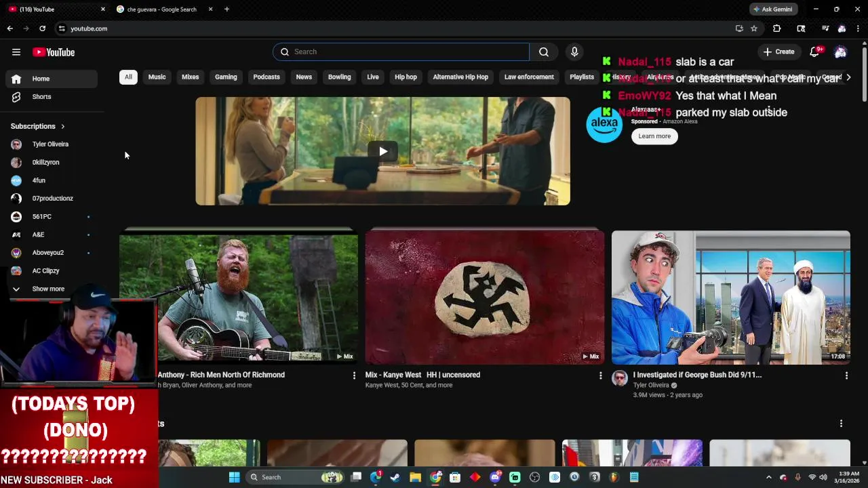This screenshot has width=868, height=488.
Task: Open AC Clipzy subscription channel
Action: point(52,271)
